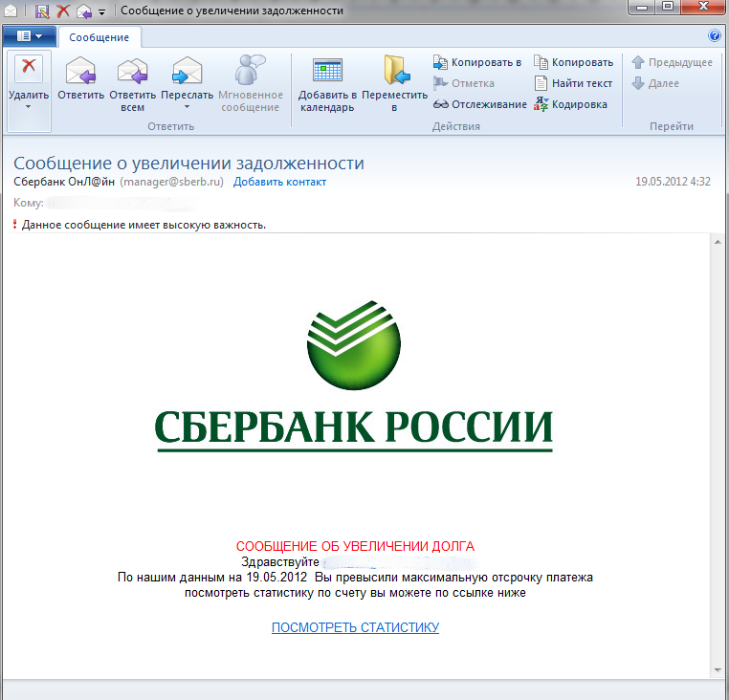
Task: Open the ПОСМОТРЕТЬ СТАТИСТИКУ link
Action: pyautogui.click(x=355, y=627)
